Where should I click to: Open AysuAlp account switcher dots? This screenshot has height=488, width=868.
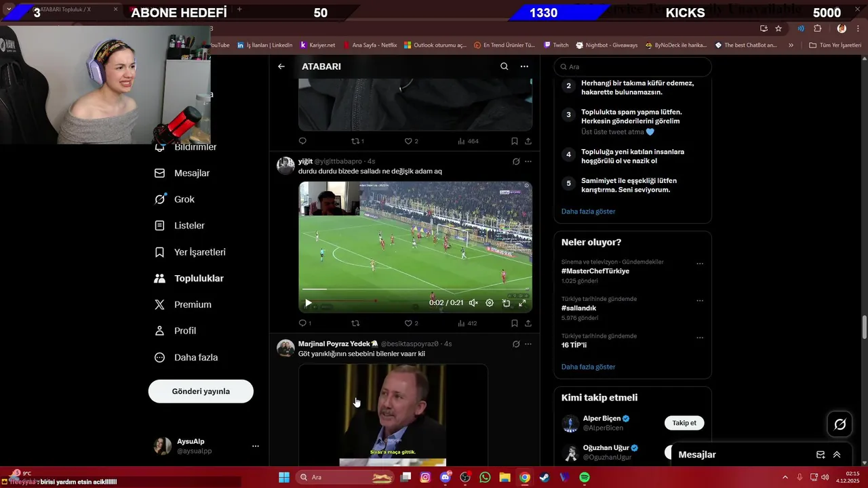256,446
